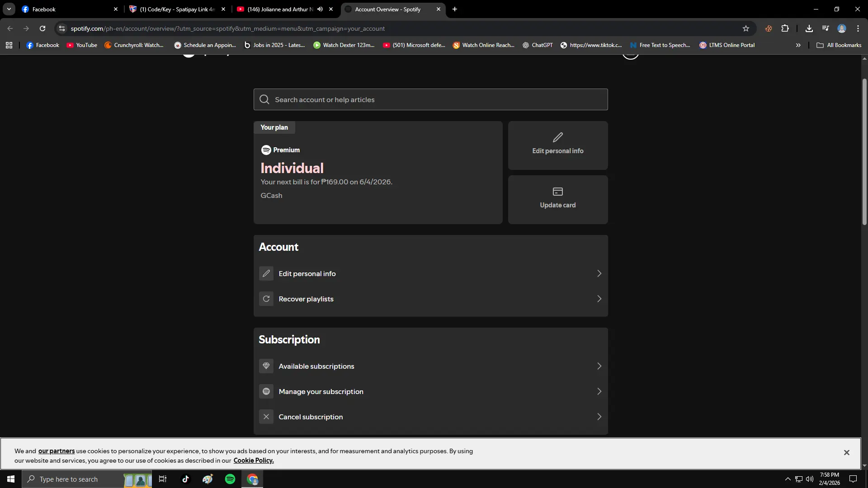The image size is (868, 488).
Task: Show hidden system tray icons
Action: pyautogui.click(x=788, y=479)
